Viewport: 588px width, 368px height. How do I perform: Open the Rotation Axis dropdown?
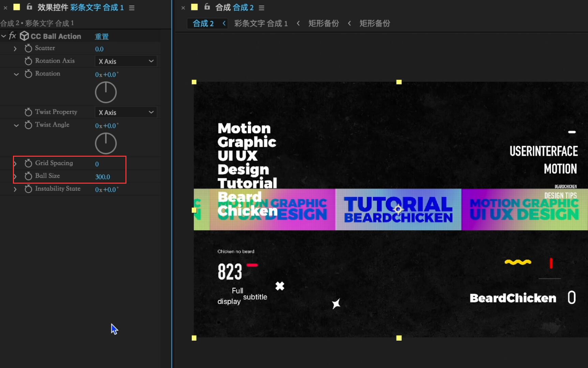(126, 61)
